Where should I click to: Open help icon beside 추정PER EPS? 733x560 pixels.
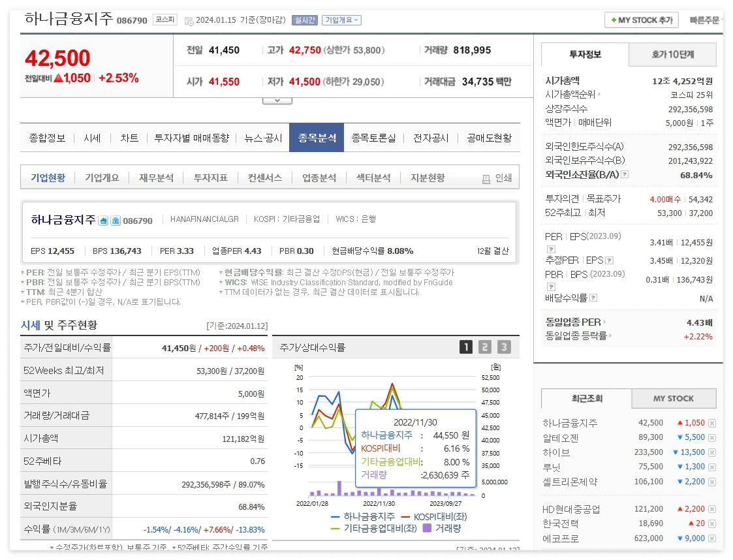(x=610, y=260)
